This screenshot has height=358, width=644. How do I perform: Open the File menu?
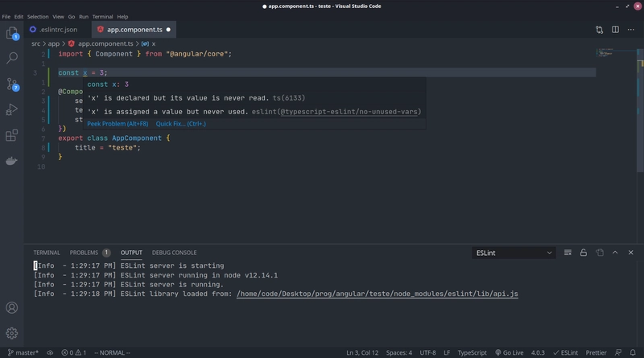coord(6,17)
